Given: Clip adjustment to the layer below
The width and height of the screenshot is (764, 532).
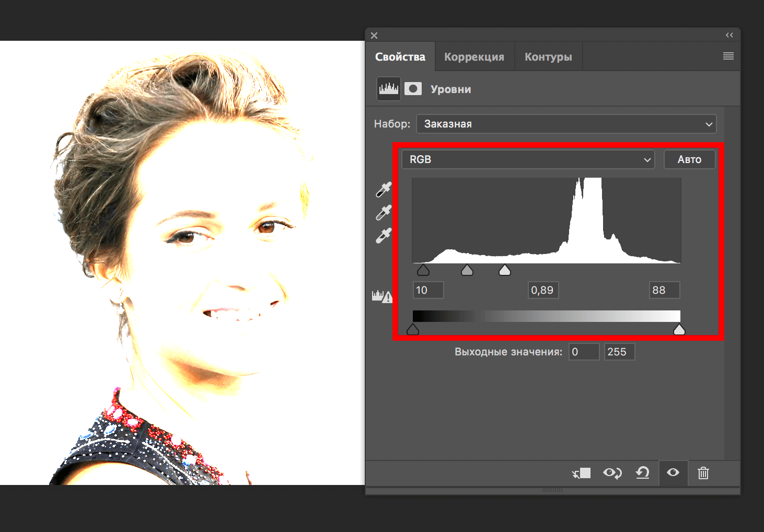Looking at the screenshot, I should (x=581, y=473).
